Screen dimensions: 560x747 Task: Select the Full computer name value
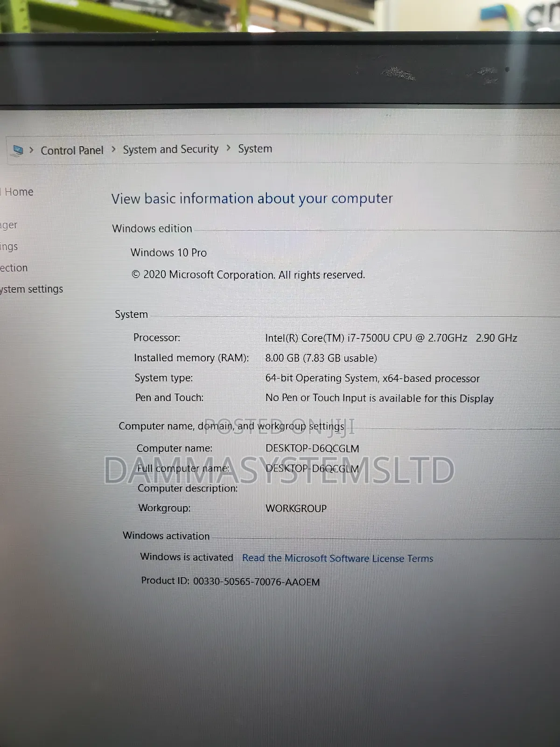coord(312,469)
